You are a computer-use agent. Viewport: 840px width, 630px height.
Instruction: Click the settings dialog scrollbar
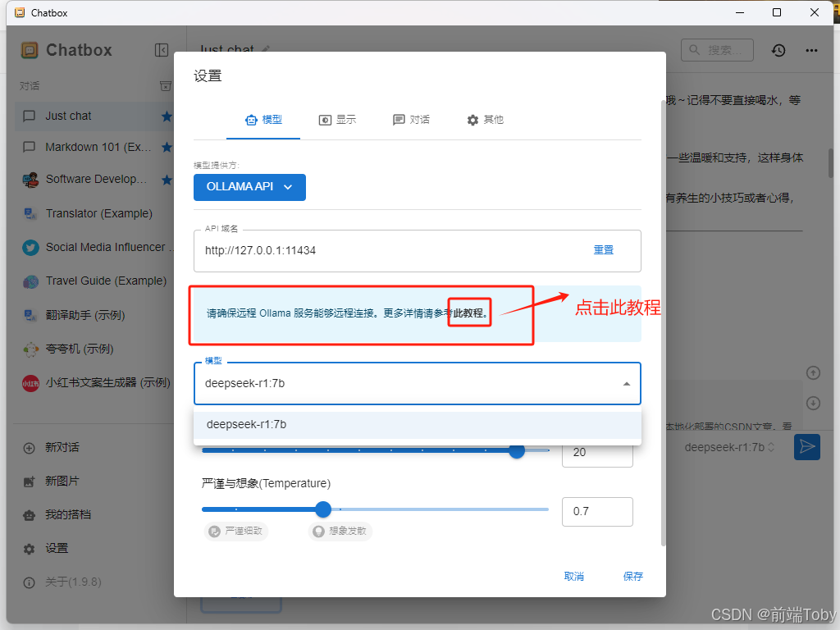[664, 322]
